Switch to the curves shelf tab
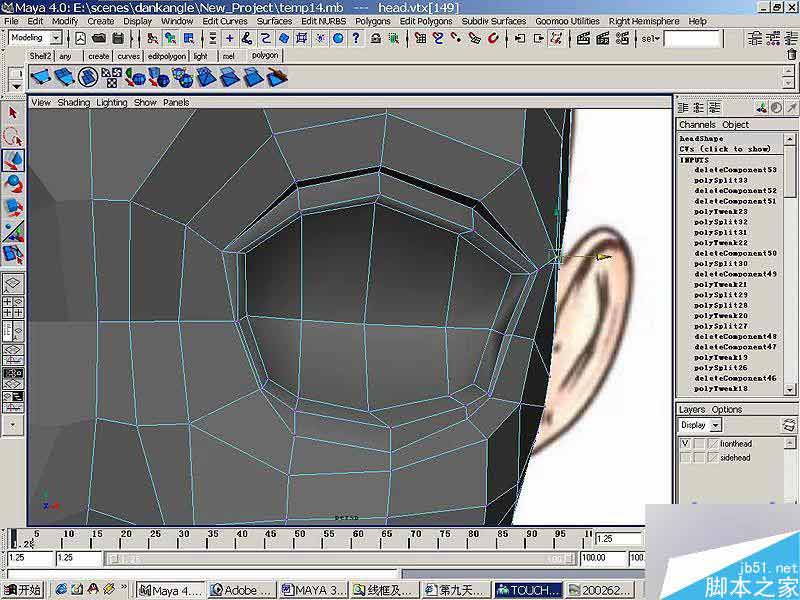This screenshot has width=800, height=600. pos(129,56)
